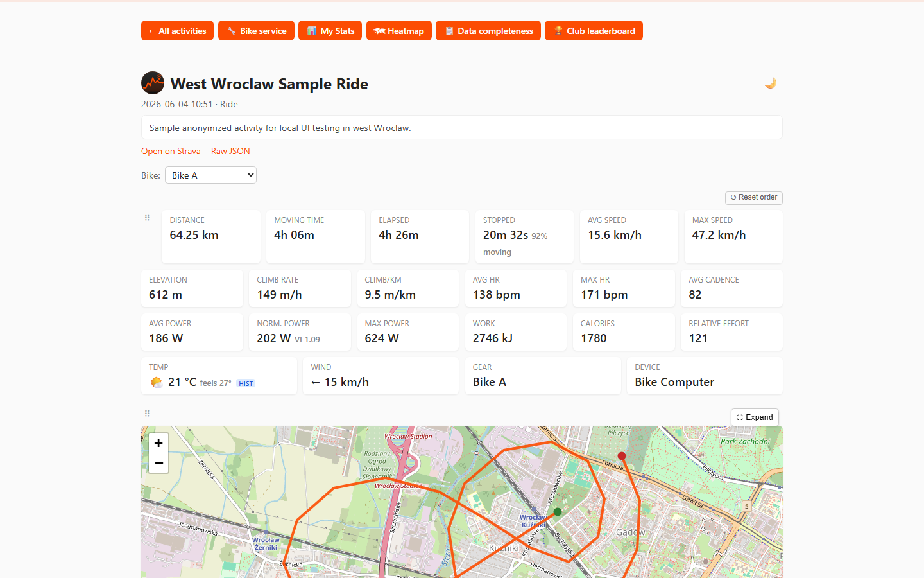Select the Avg HR 138 bpm value
Viewport: 924px width, 578px height.
[x=497, y=295]
